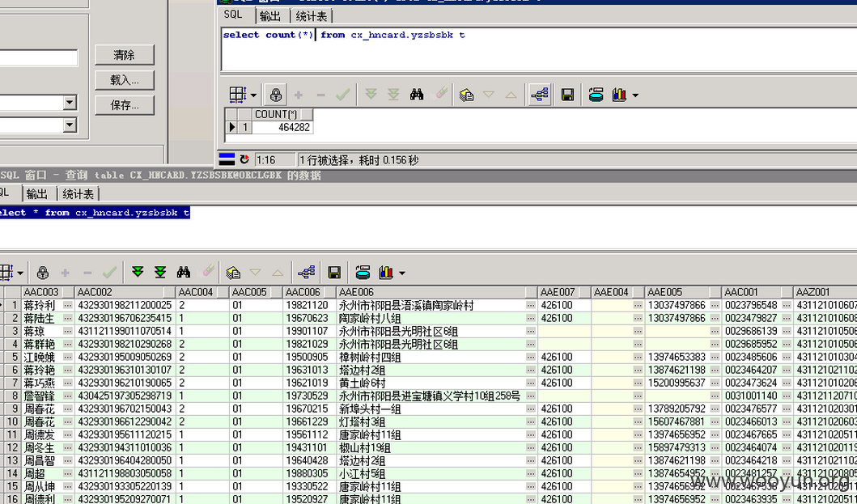The width and height of the screenshot is (857, 504).
Task: Click fetch last page arrows in the count query window
Action: coord(393,95)
